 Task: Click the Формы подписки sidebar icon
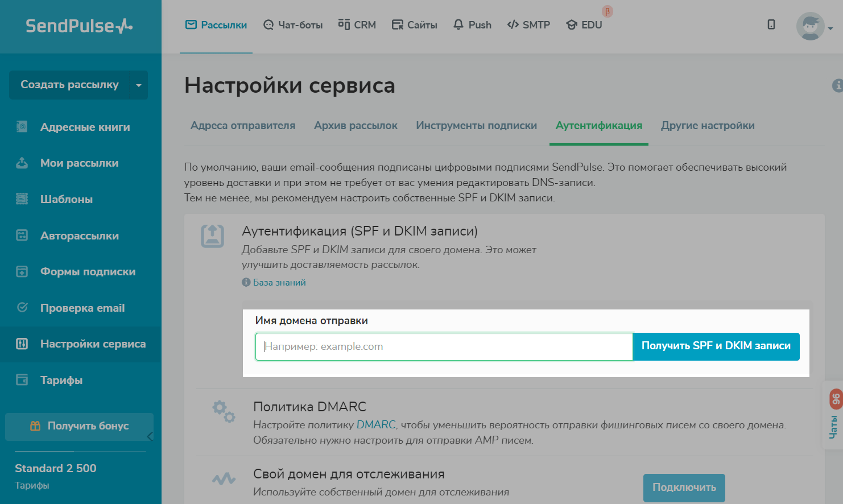22,271
